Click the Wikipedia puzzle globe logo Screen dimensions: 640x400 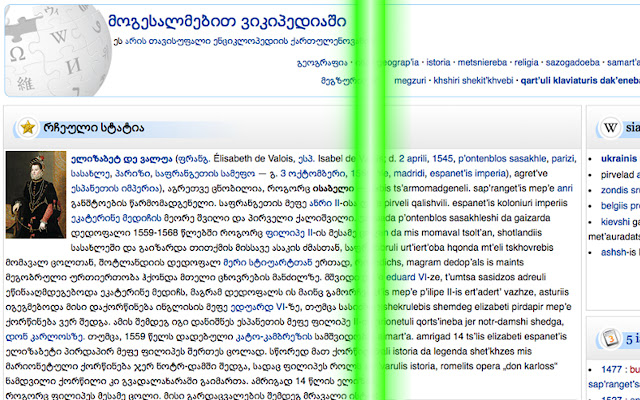(58, 51)
